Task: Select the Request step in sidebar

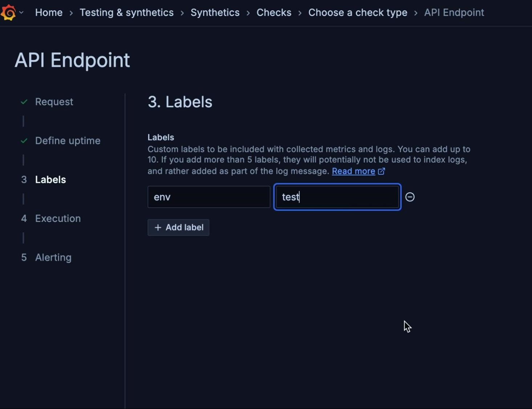Action: point(54,102)
